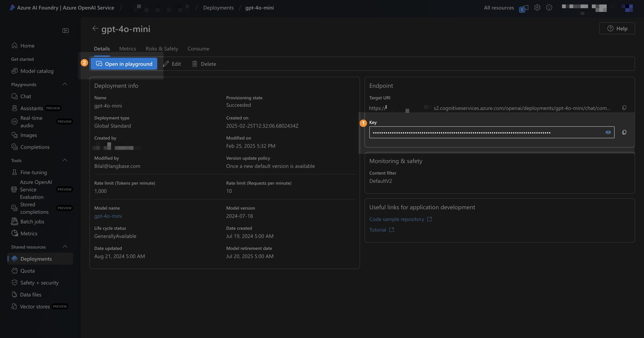The height and width of the screenshot is (338, 644).
Task: Collapse the left sidebar panel
Action: [x=66, y=31]
